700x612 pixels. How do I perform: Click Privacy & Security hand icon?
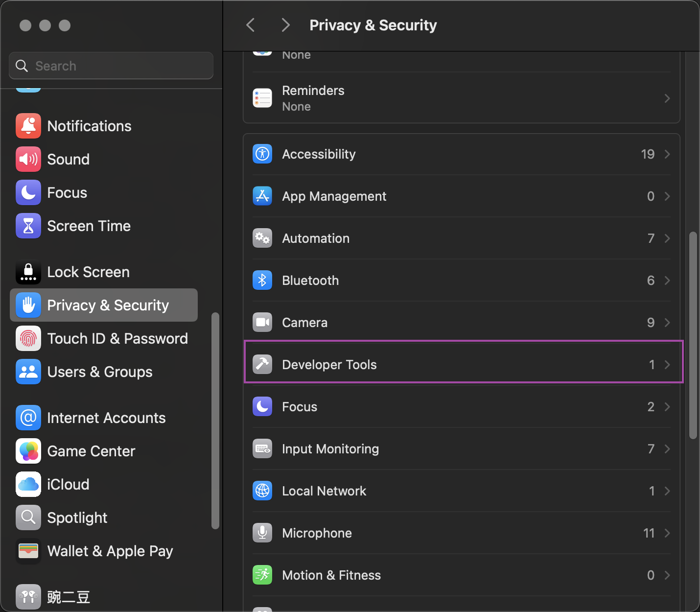click(28, 305)
